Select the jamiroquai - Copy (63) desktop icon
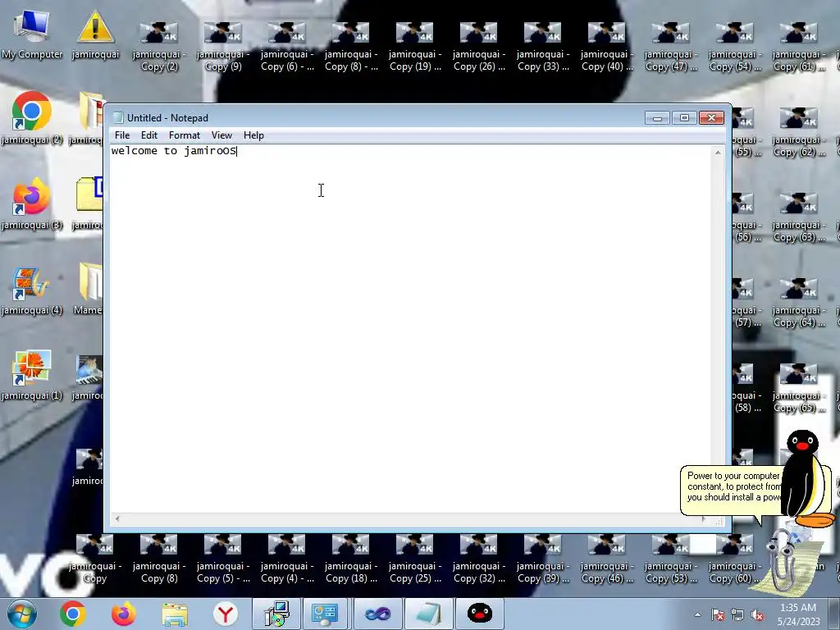Image resolution: width=840 pixels, height=630 pixels. pos(799,217)
